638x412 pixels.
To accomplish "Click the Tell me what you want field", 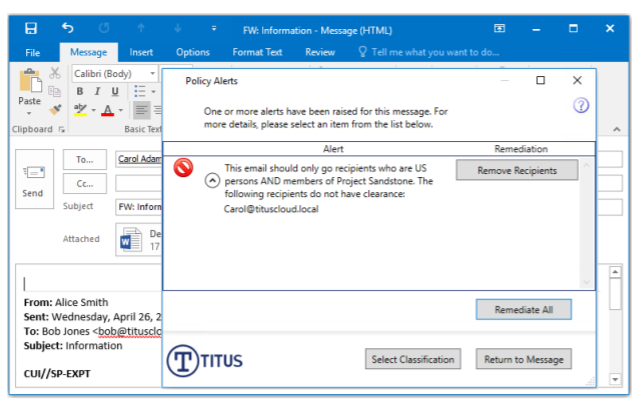I will tap(429, 52).
